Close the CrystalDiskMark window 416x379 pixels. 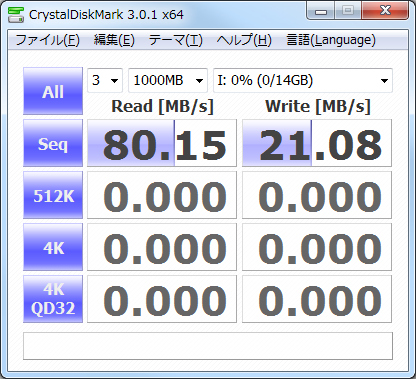click(385, 11)
